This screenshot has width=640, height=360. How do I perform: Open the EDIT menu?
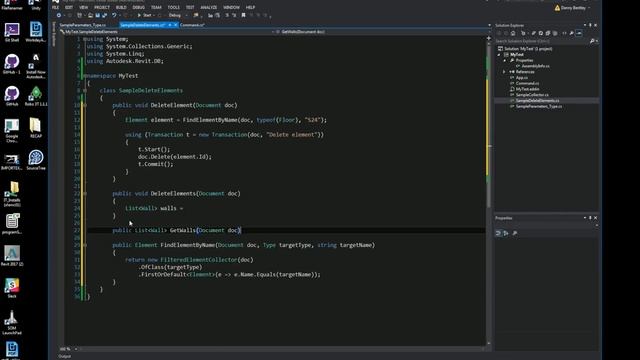pyautogui.click(x=69, y=7)
